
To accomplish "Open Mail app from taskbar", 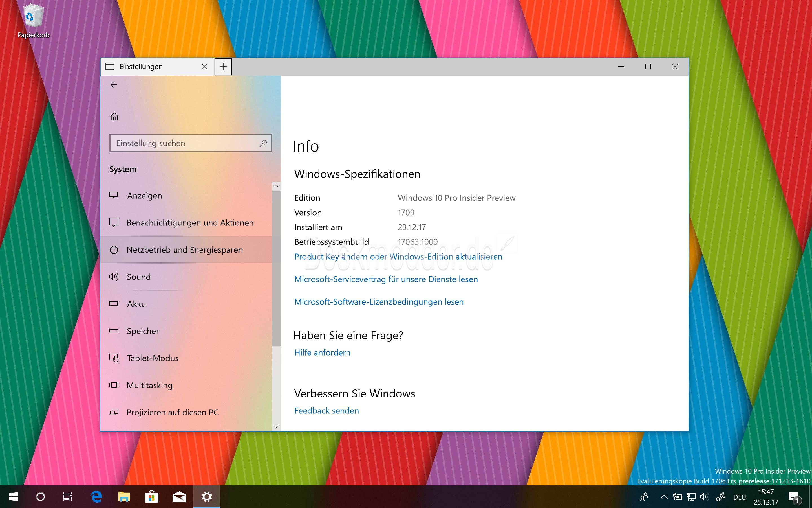I will point(179,497).
